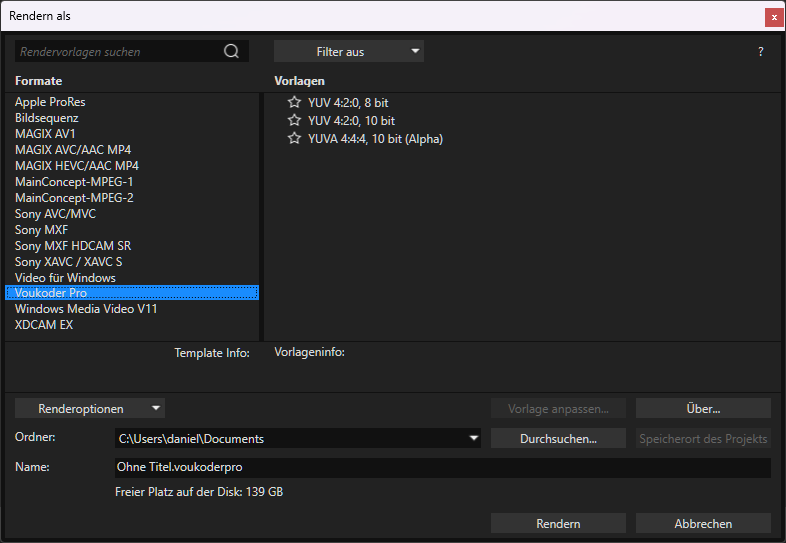This screenshot has height=543, width=786.
Task: Open the Ordner path dropdown arrow
Action: point(473,438)
